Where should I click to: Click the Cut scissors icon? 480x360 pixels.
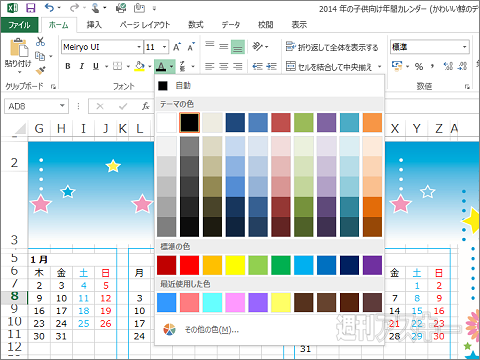click(40, 41)
